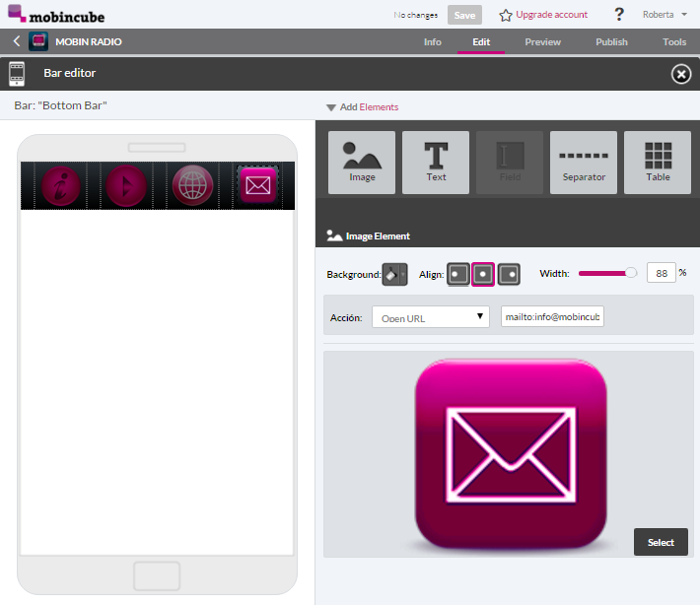The width and height of the screenshot is (700, 605).
Task: Click the Width percentage field showing 88
Action: pyautogui.click(x=662, y=273)
